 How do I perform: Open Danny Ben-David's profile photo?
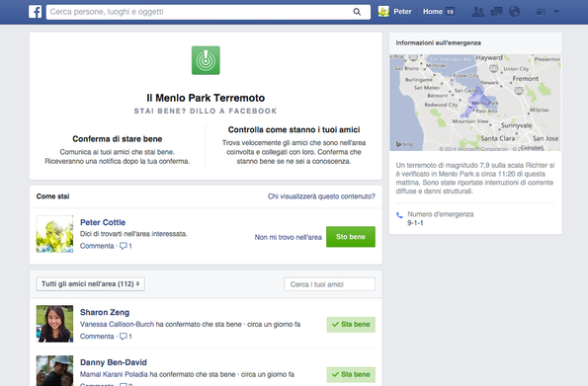pos(54,370)
